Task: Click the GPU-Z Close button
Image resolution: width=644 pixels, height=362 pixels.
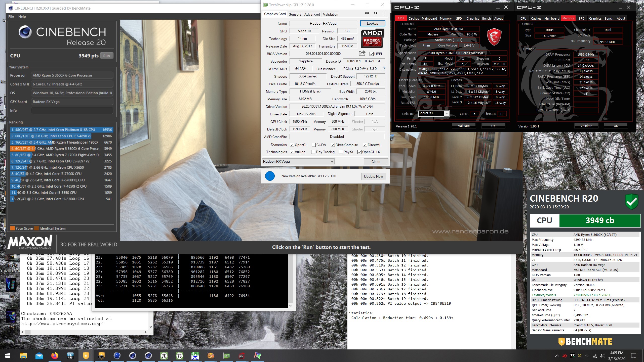Action: [376, 162]
